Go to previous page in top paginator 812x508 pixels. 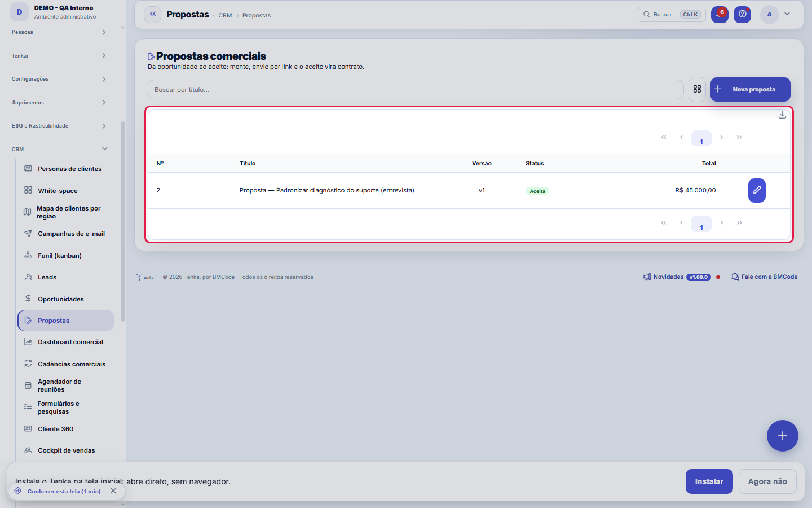click(x=681, y=137)
